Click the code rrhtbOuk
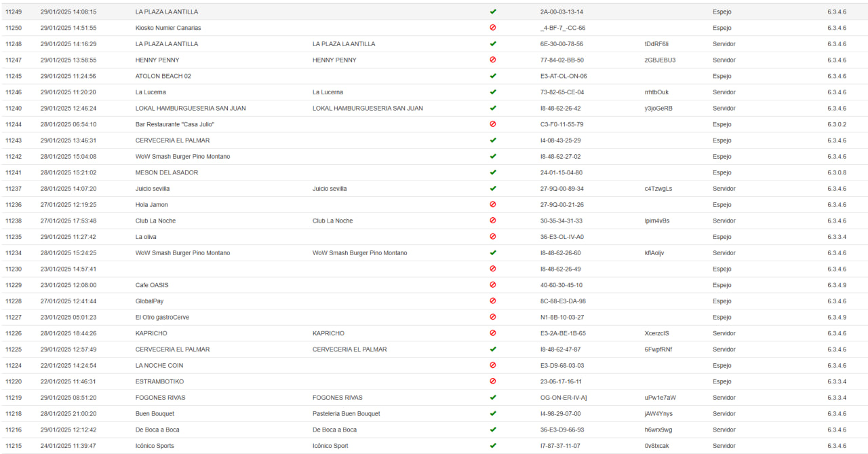Image resolution: width=868 pixels, height=454 pixels. pos(656,92)
